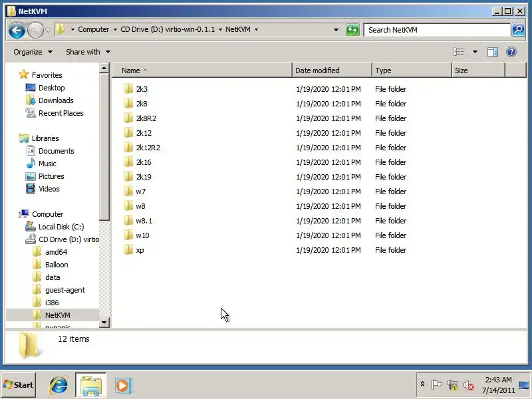Open the Videos library
Image resolution: width=532 pixels, height=399 pixels.
tap(49, 189)
